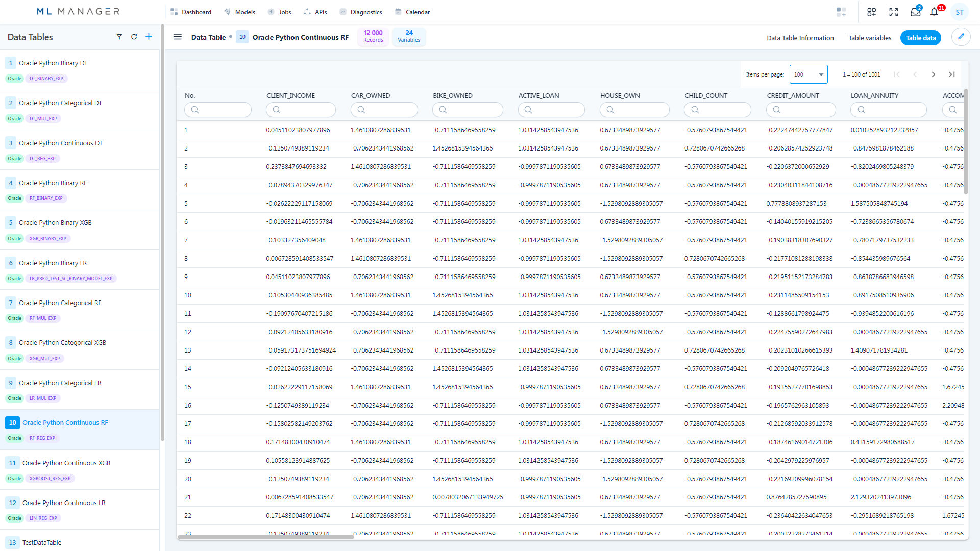Screen dimensions: 980x551
Task: Switch to Table variables tab
Action: click(870, 38)
